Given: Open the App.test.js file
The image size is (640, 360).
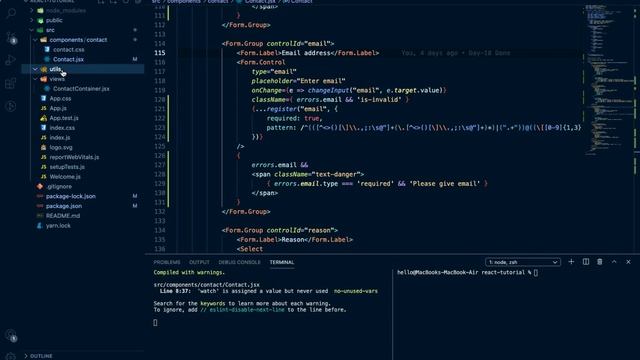Looking at the screenshot, I should [x=64, y=118].
